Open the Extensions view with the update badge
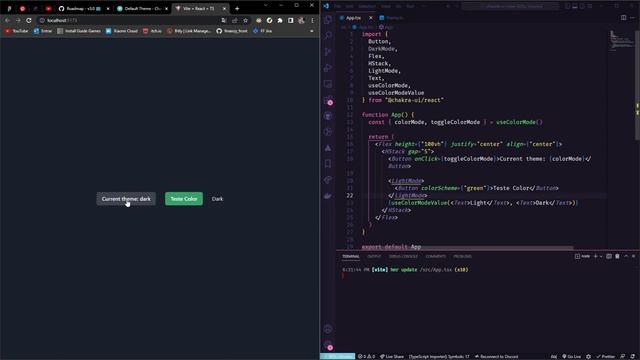 click(328, 100)
